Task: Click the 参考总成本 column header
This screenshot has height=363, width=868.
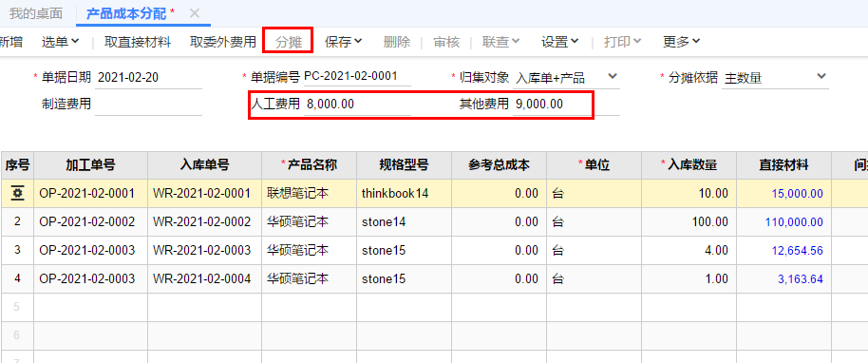Action: pos(500,165)
